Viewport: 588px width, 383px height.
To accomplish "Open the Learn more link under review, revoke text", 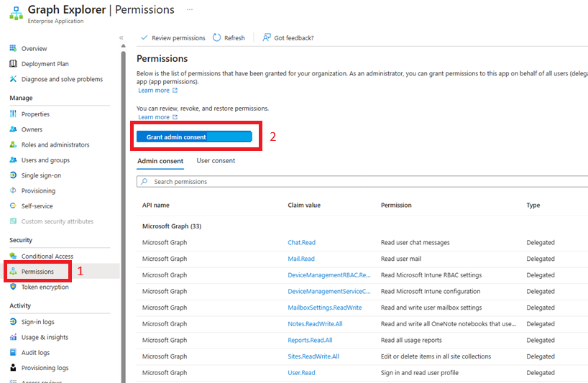I will click(154, 117).
